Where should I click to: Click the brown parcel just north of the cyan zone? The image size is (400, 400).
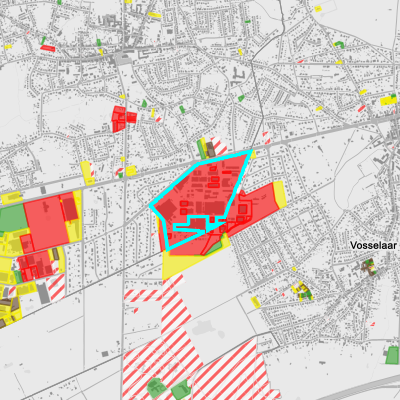[x=210, y=150]
